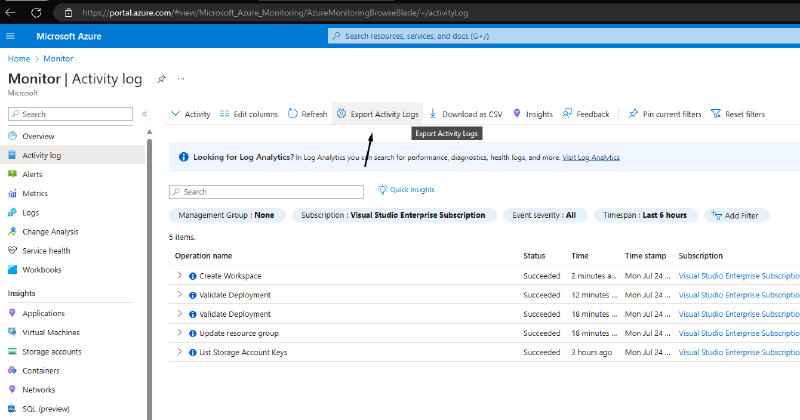Click the Refresh icon in toolbar
The width and height of the screenshot is (800, 420).
[292, 114]
